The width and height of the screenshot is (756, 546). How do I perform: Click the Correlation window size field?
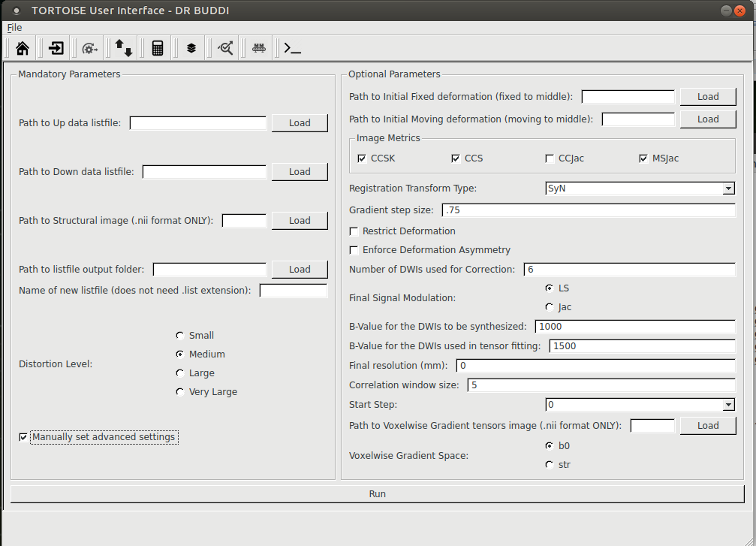[x=601, y=385]
